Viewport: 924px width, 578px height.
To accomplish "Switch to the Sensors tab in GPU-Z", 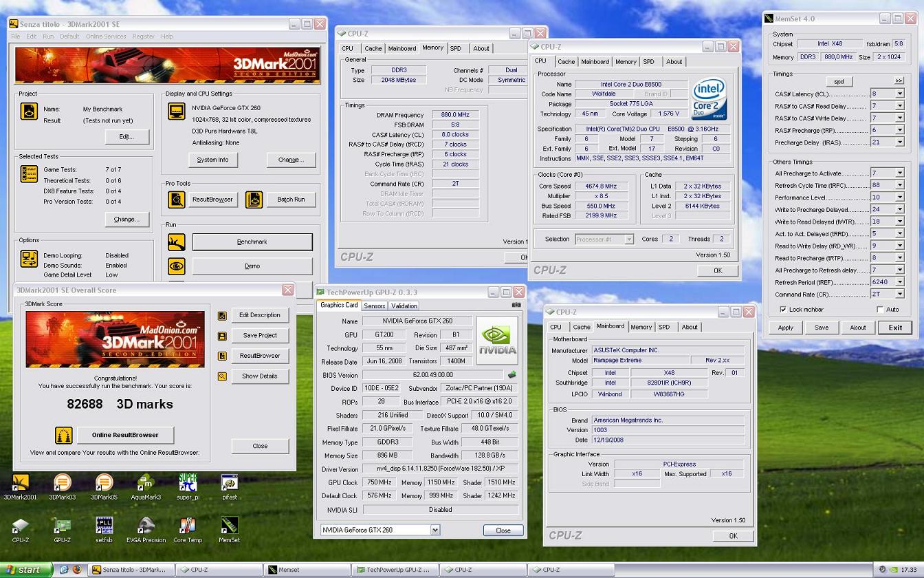I will tap(375, 306).
